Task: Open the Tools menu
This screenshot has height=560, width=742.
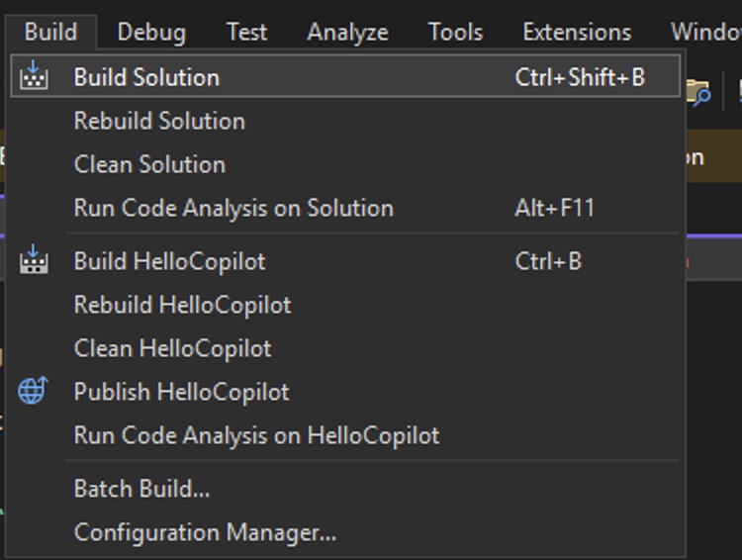Action: [x=455, y=32]
